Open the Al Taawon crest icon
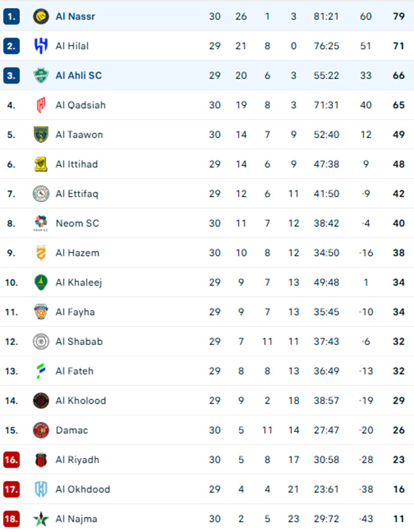The width and height of the screenshot is (414, 532). tap(41, 135)
